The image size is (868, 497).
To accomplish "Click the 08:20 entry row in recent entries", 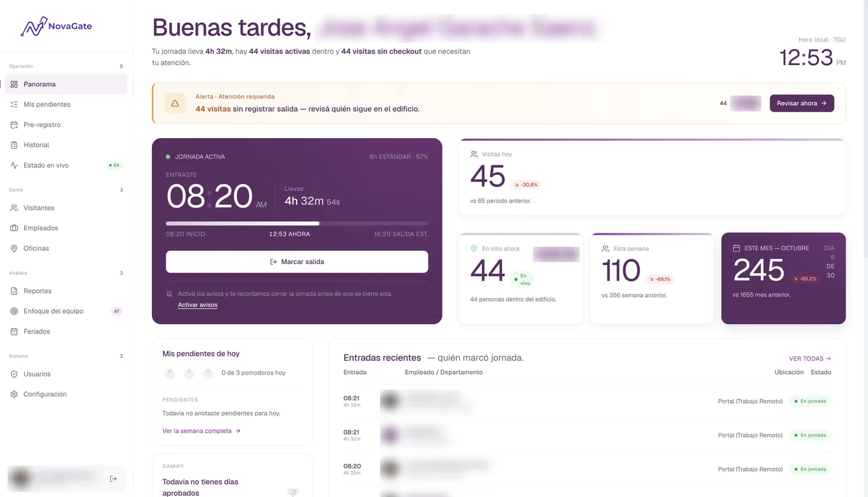I will (x=587, y=469).
